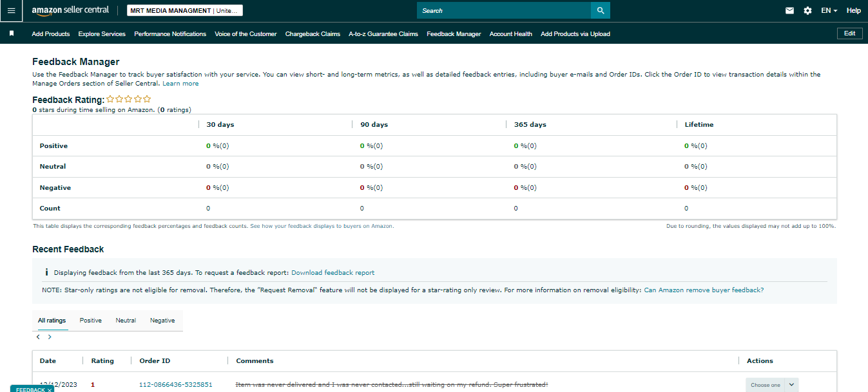Viewport: 868px width, 392px height.
Task: Select the Positive tab
Action: pyautogui.click(x=91, y=321)
